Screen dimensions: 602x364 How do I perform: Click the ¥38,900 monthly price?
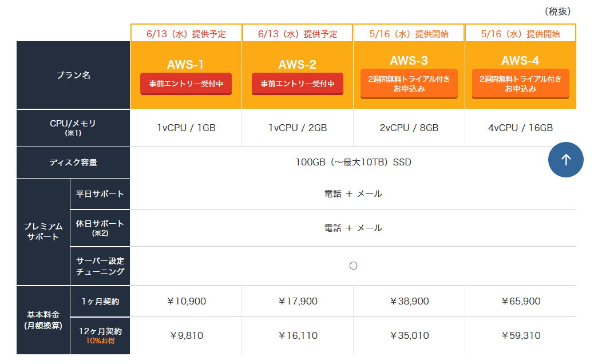[409, 302]
